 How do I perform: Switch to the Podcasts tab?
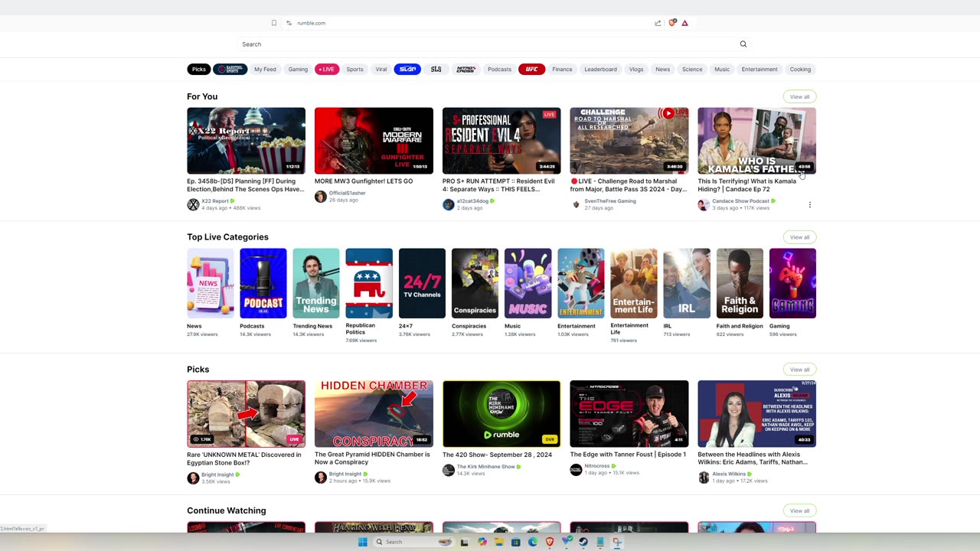click(499, 69)
